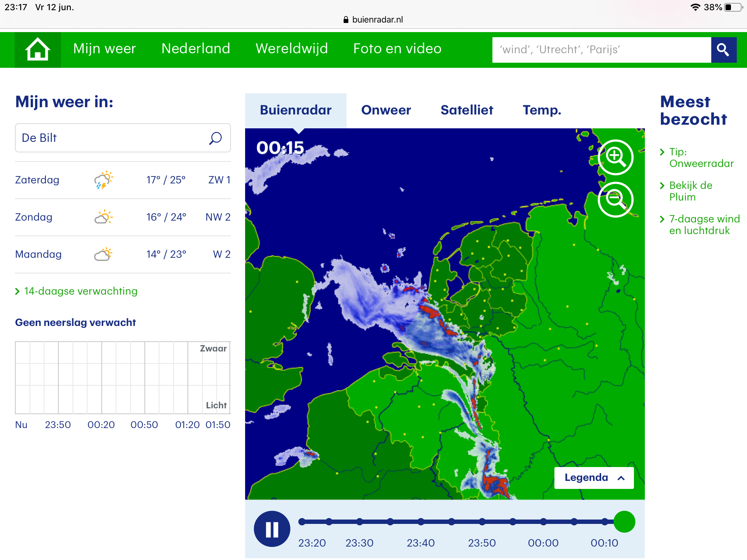Screen dimensions: 747x560
Task: Click the W 2 wind value
Action: click(222, 254)
